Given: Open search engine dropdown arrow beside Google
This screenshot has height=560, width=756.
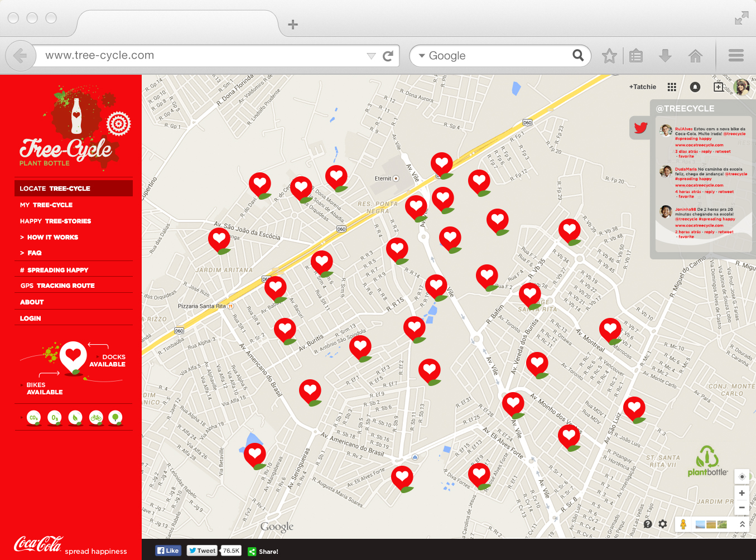Looking at the screenshot, I should click(x=422, y=56).
